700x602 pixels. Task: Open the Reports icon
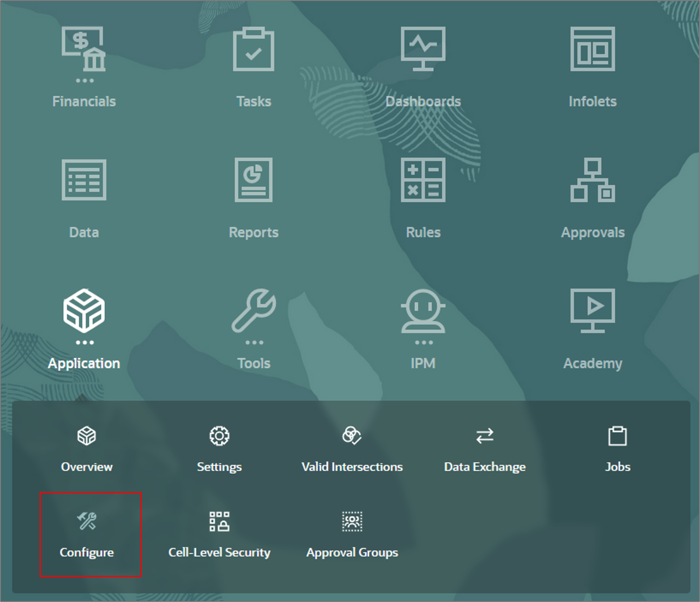(x=253, y=180)
